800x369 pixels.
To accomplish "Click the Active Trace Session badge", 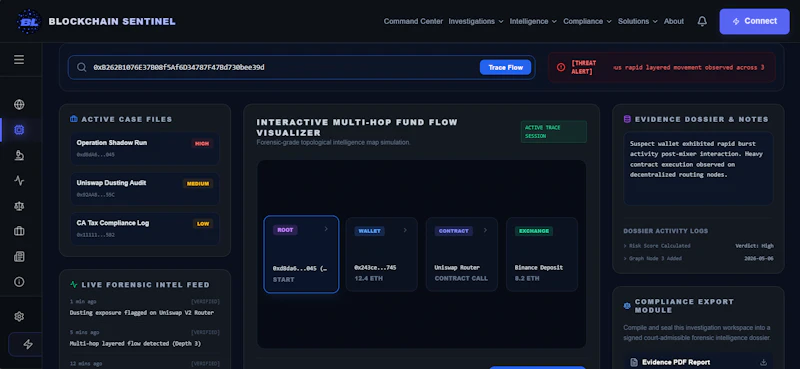I will click(x=553, y=132).
